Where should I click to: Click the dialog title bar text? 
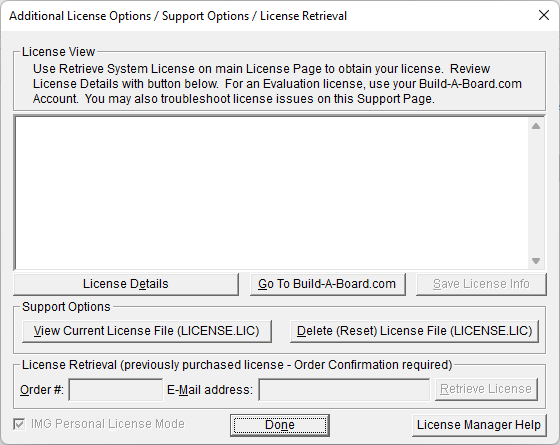(x=178, y=16)
